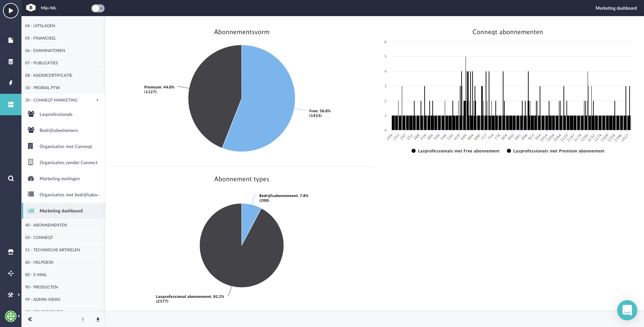Open the document page icon in left rail

click(11, 40)
